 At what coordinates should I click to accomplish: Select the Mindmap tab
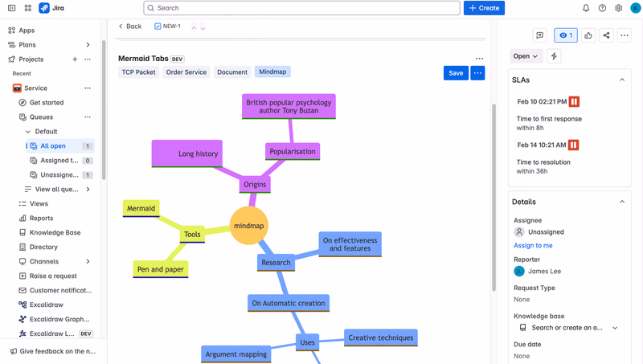tap(272, 72)
